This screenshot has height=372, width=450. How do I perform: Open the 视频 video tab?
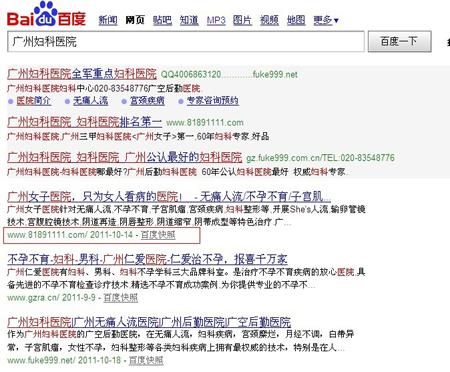tap(269, 20)
